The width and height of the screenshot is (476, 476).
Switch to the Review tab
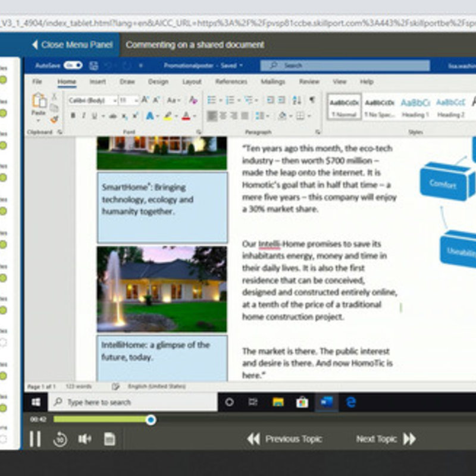click(309, 82)
